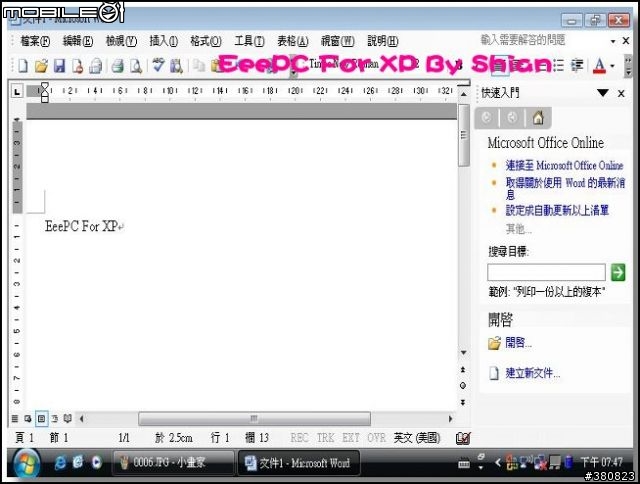Close the 快速入門 task pane with its X

tap(621, 93)
